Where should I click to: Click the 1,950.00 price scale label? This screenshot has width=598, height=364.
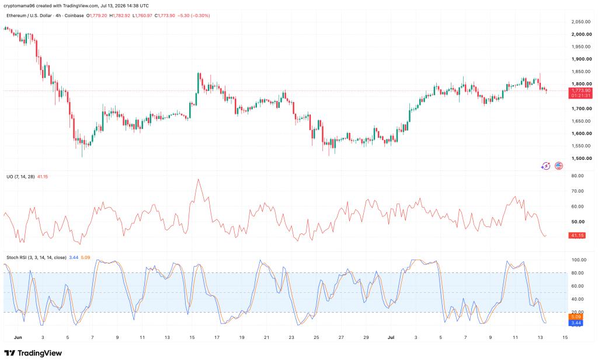[x=582, y=47]
